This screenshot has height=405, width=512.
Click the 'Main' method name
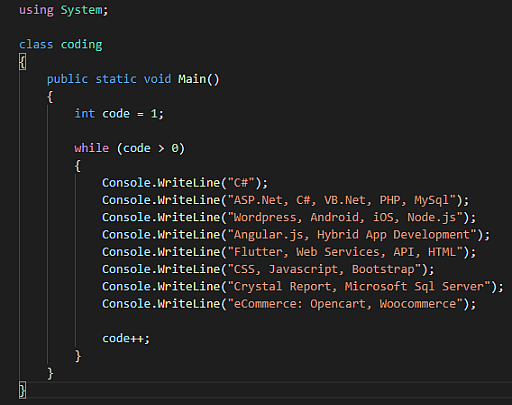[x=192, y=79]
